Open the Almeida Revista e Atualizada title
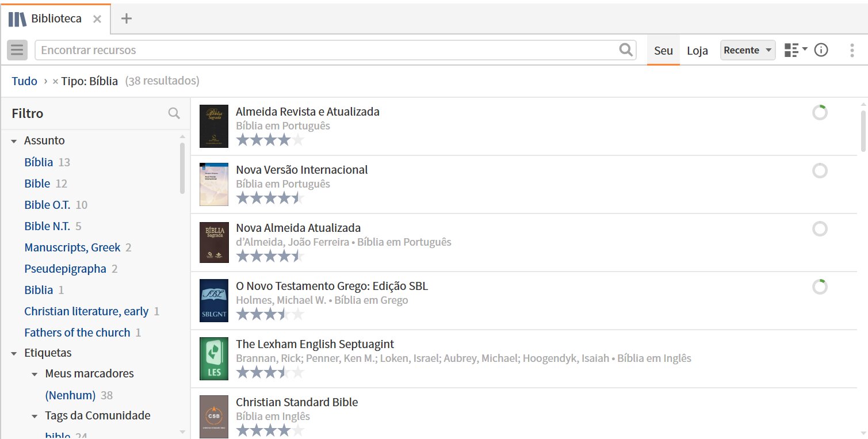The height and width of the screenshot is (439, 868). pos(308,112)
